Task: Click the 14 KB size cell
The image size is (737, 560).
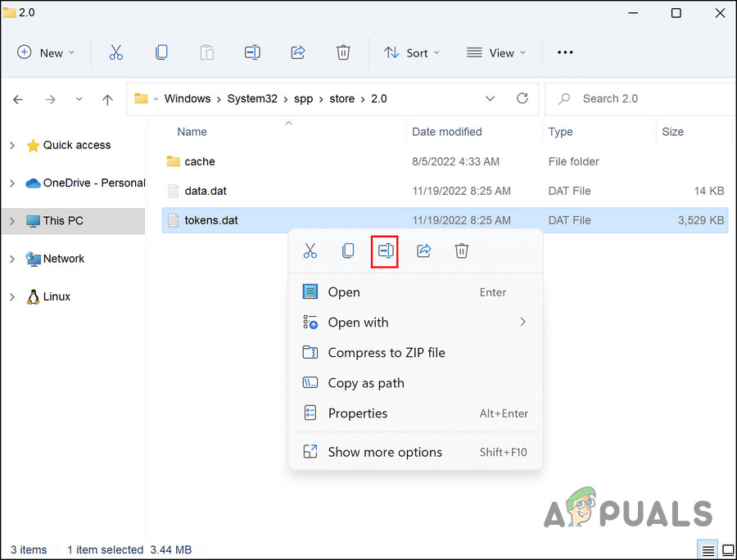Action: tap(709, 192)
